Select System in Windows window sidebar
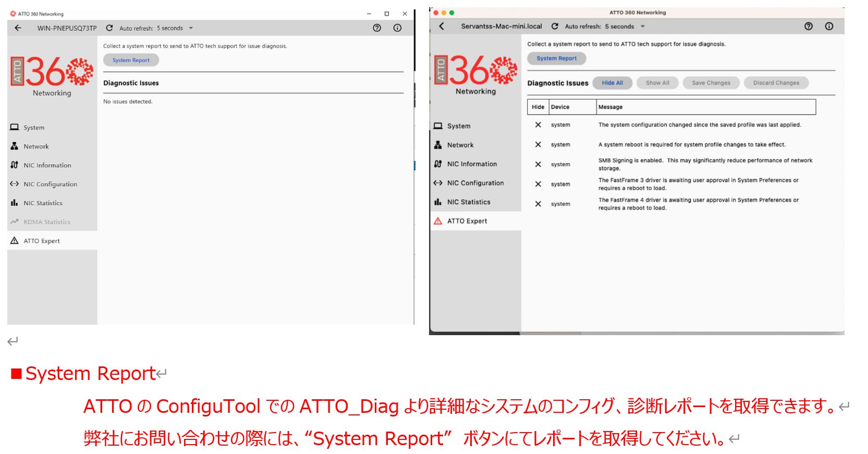868x454 pixels. tap(52, 128)
